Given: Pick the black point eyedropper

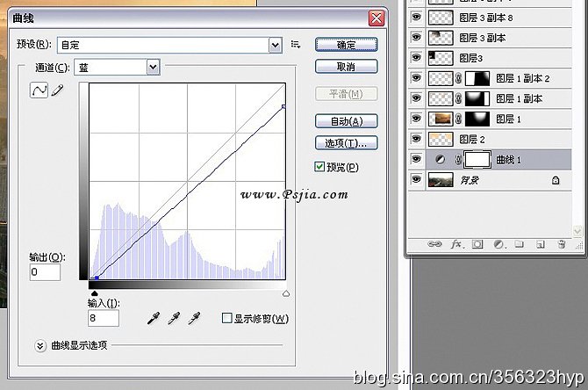Looking at the screenshot, I should (154, 318).
